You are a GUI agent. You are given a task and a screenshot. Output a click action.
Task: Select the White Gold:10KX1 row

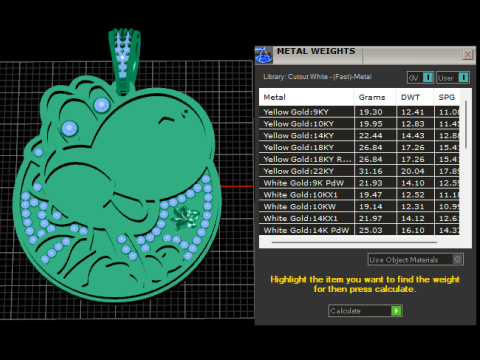pyautogui.click(x=359, y=195)
